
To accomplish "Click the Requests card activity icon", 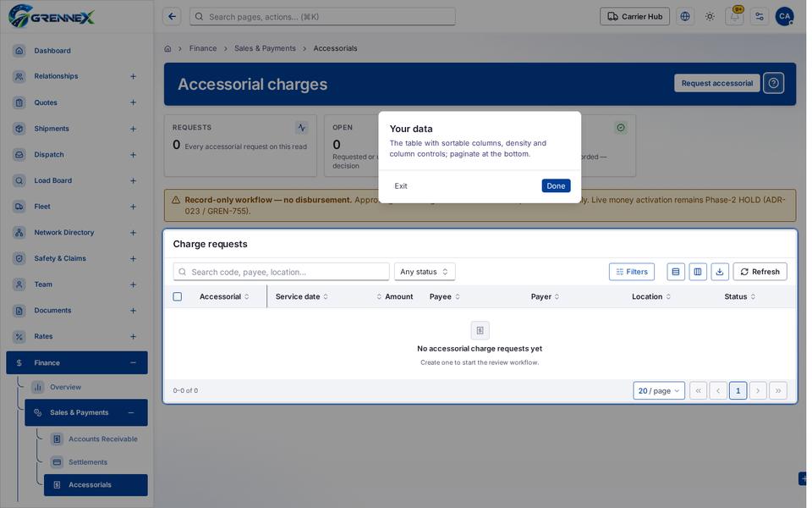I will [x=301, y=128].
